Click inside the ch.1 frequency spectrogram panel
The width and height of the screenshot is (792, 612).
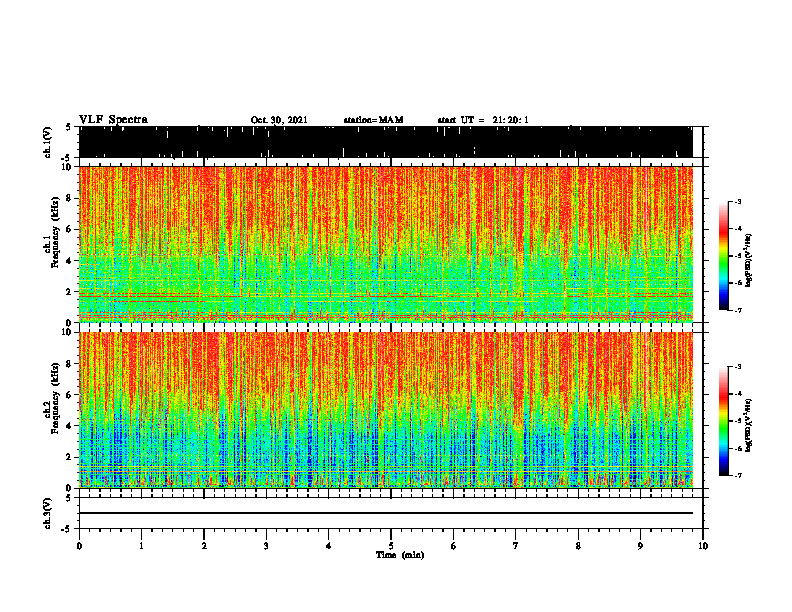tap(386, 244)
